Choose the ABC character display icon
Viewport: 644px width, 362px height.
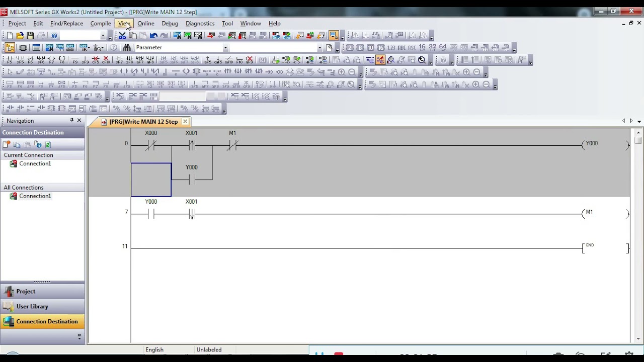401,47
